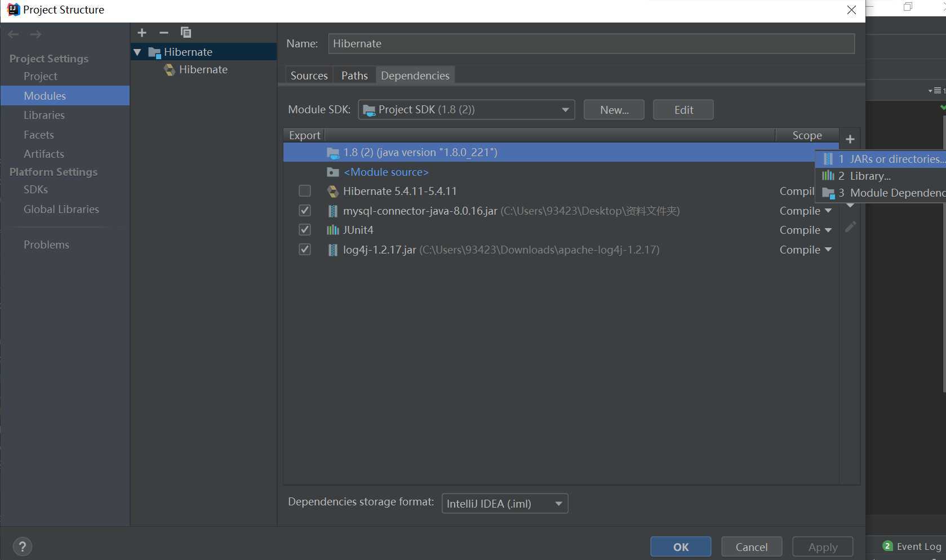The height and width of the screenshot is (560, 946).
Task: Open Artifacts settings section
Action: tap(44, 154)
